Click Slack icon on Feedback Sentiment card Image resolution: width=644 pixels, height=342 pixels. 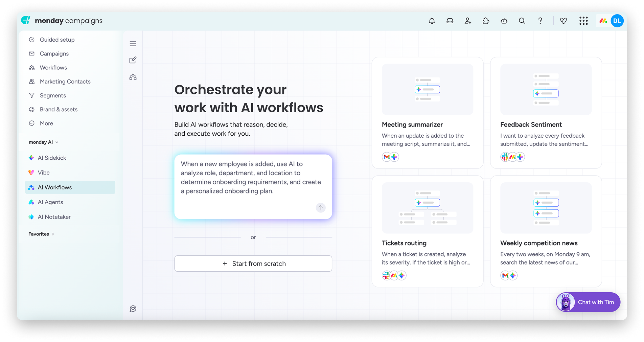[505, 157]
